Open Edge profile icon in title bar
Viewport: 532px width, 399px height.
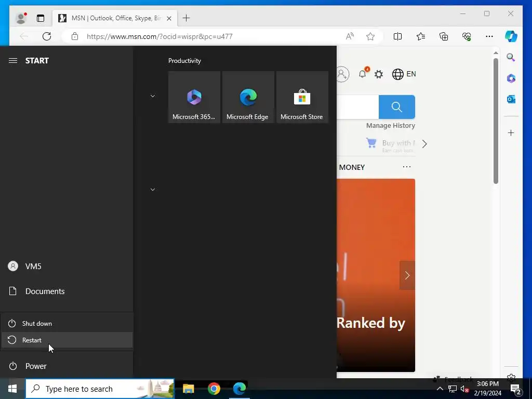coord(21,18)
